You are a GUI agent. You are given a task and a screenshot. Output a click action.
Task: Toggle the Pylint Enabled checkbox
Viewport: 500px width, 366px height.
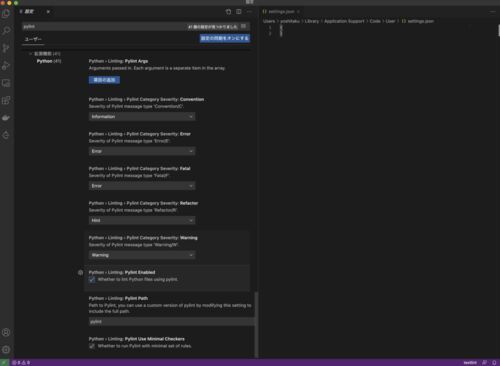point(92,280)
